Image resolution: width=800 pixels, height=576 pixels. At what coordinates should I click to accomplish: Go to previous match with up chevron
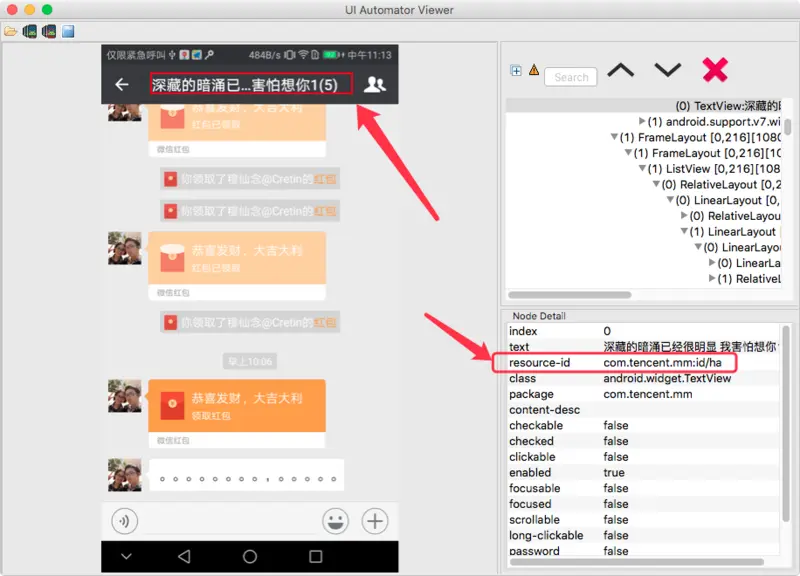tap(620, 70)
